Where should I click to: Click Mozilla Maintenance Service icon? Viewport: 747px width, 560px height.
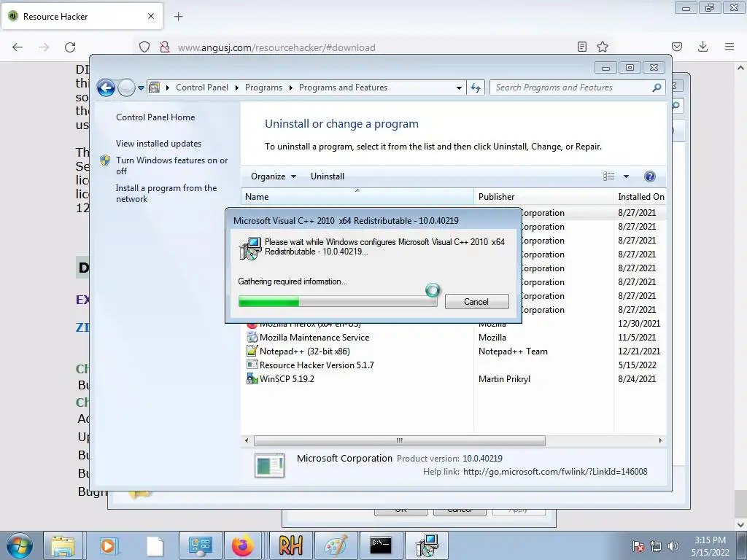pos(252,337)
